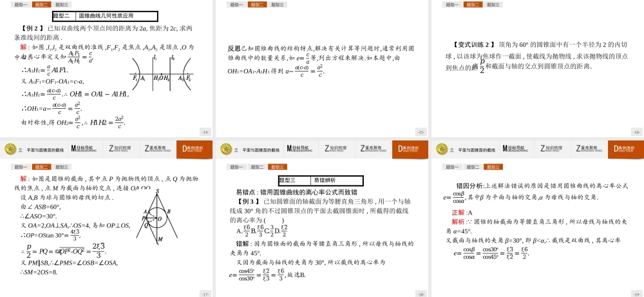
Task: Open 重难聚焦 section in slide 17 header
Action: click(x=157, y=149)
